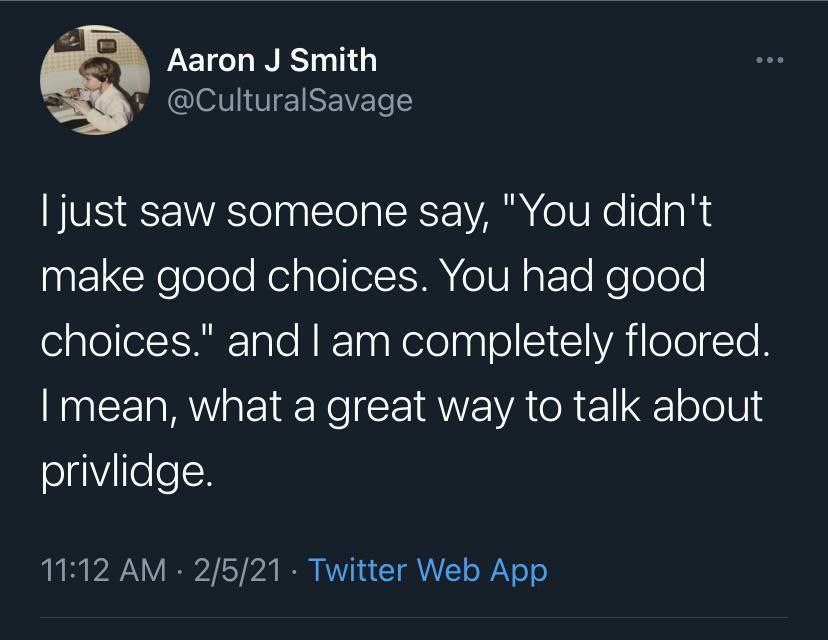Open Aaron J Smith's profile name
The image size is (828, 640).
click(272, 60)
